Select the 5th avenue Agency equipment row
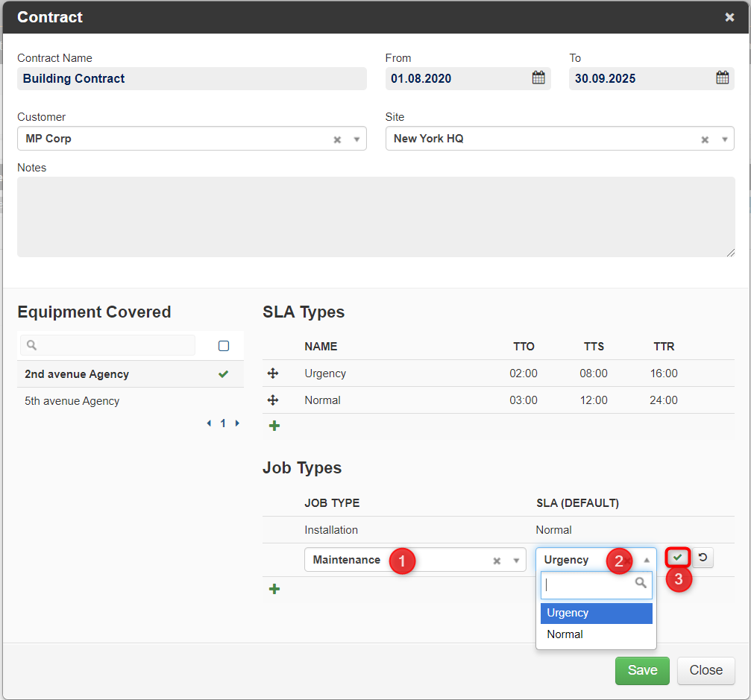 pos(131,401)
